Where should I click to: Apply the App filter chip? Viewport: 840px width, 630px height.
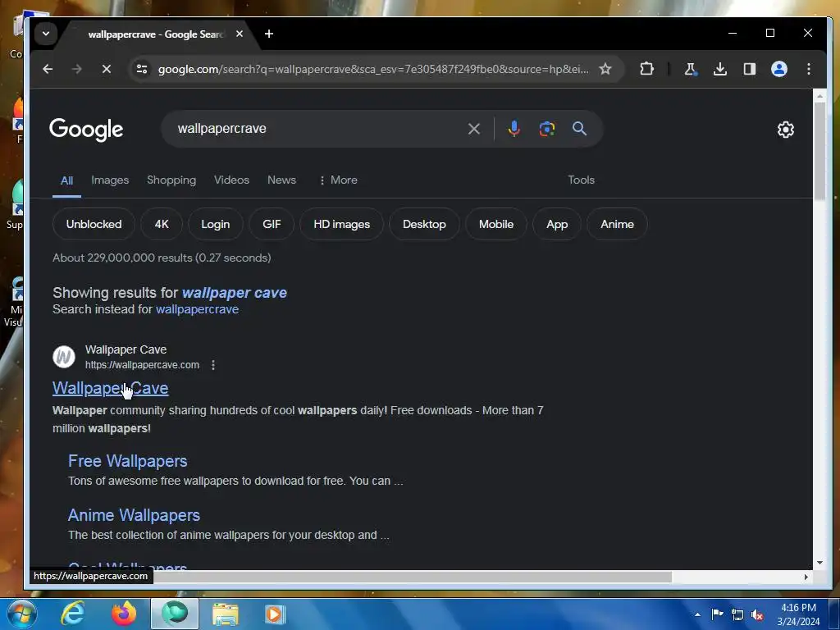(557, 224)
